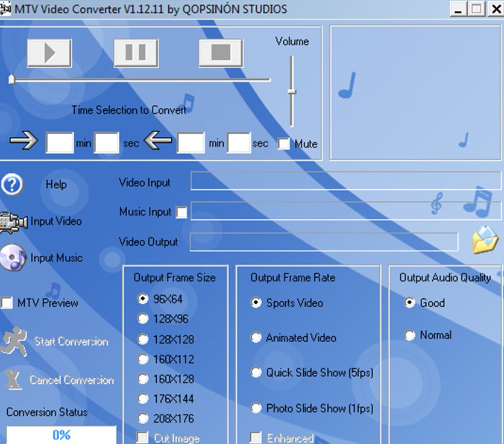Select Animated Video frame rate
The width and height of the screenshot is (504, 444).
[256, 338]
